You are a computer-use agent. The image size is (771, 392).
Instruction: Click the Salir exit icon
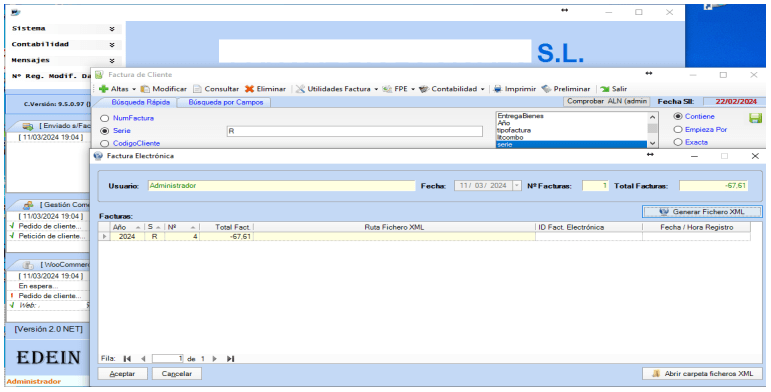[x=605, y=89]
